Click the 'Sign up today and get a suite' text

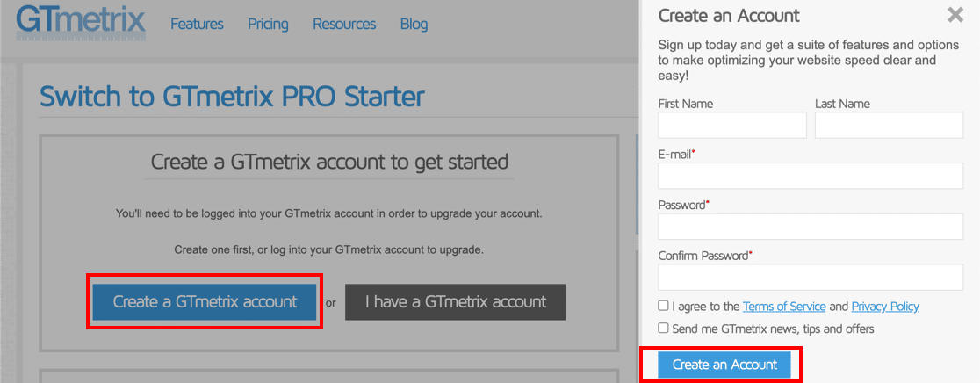(x=809, y=61)
